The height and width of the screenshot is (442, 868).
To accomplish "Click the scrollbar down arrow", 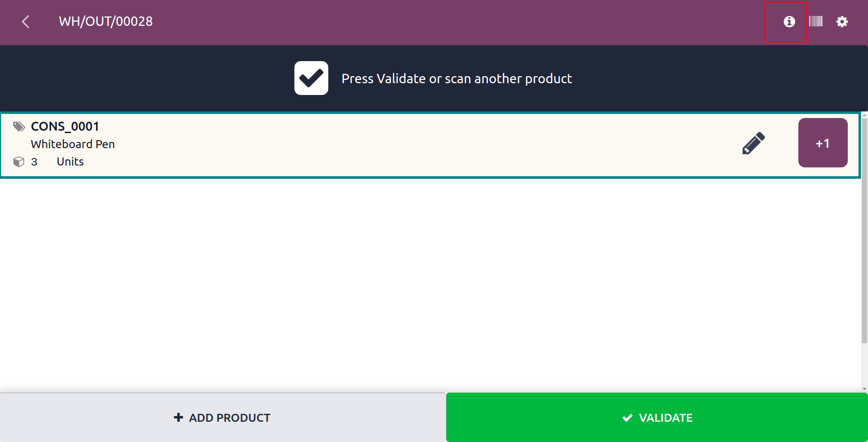I will [864, 389].
